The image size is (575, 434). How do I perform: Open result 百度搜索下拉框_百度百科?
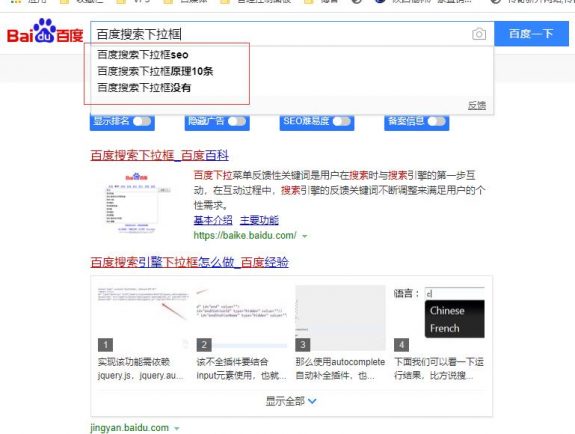160,155
